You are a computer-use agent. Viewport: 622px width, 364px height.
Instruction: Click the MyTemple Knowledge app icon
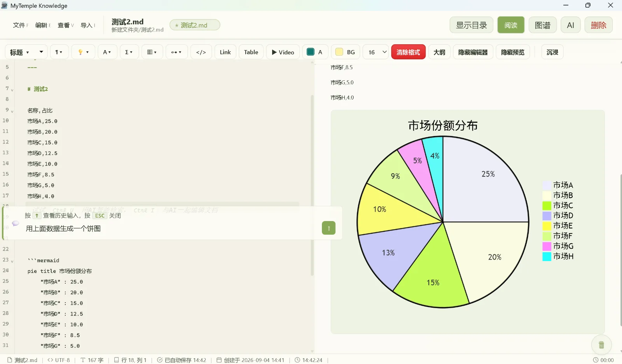coord(5,5)
